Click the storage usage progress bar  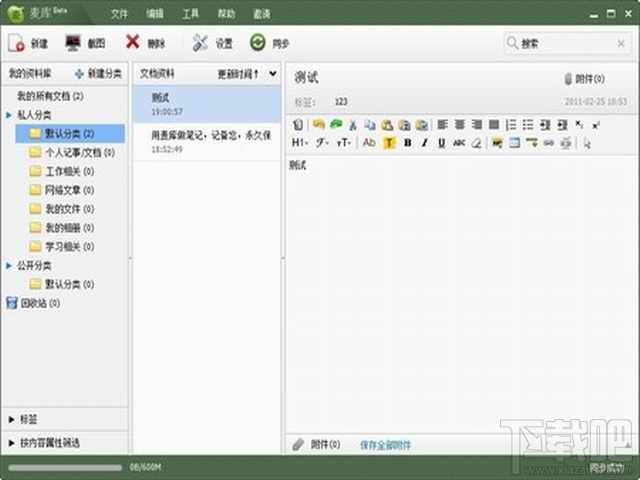[x=65, y=468]
